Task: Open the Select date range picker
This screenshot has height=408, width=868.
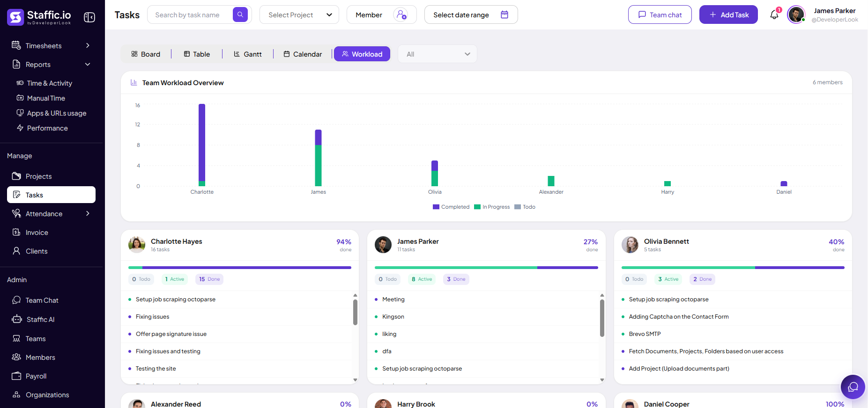Action: coord(471,15)
